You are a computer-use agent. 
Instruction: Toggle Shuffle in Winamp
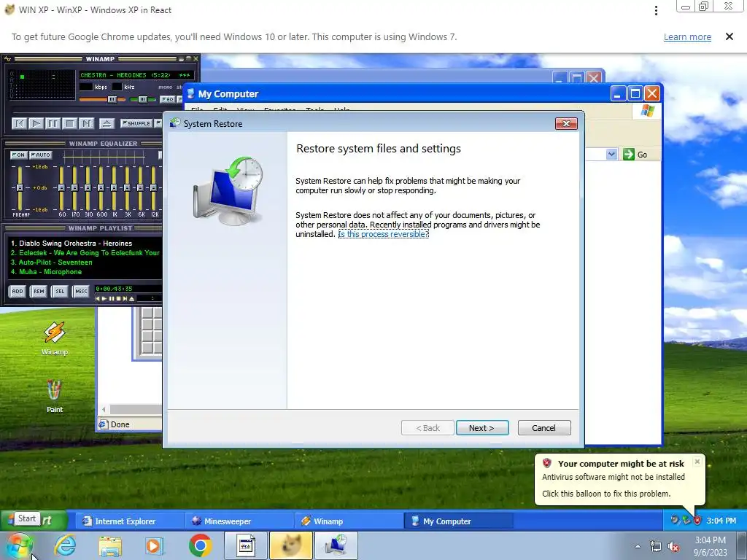[x=136, y=123]
